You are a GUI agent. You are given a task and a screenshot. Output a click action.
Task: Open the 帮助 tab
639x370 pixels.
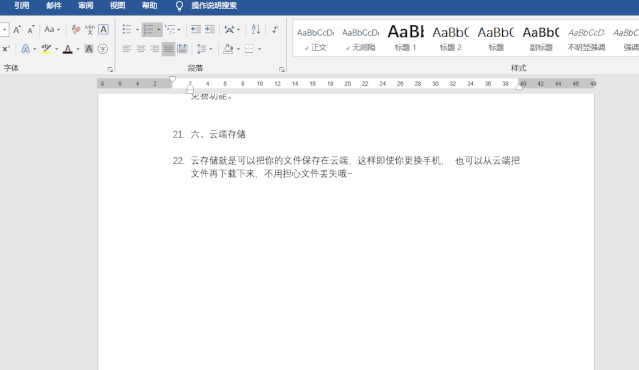pyautogui.click(x=149, y=6)
